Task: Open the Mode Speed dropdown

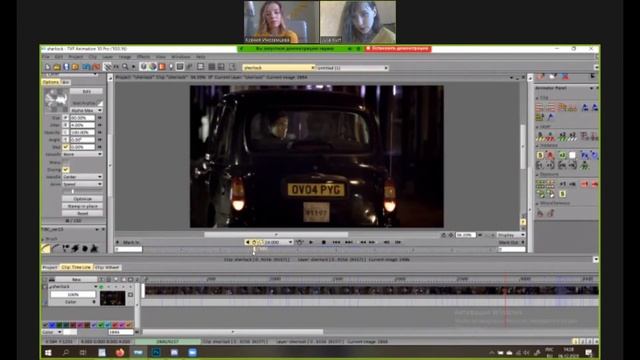Action: click(82, 184)
